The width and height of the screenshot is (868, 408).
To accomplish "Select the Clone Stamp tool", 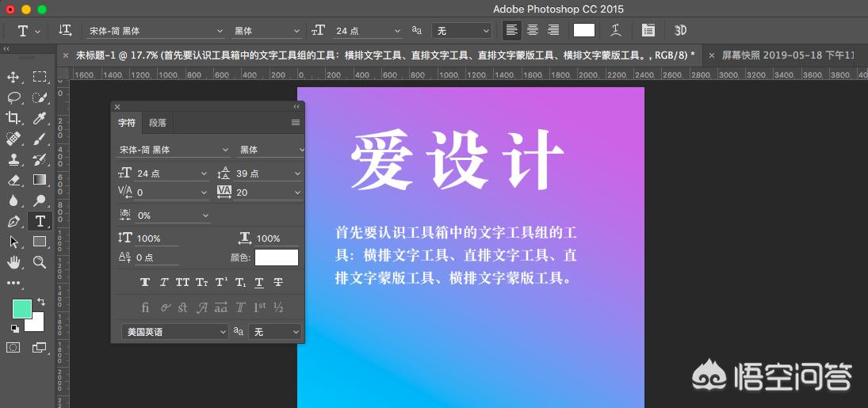I will tap(13, 159).
